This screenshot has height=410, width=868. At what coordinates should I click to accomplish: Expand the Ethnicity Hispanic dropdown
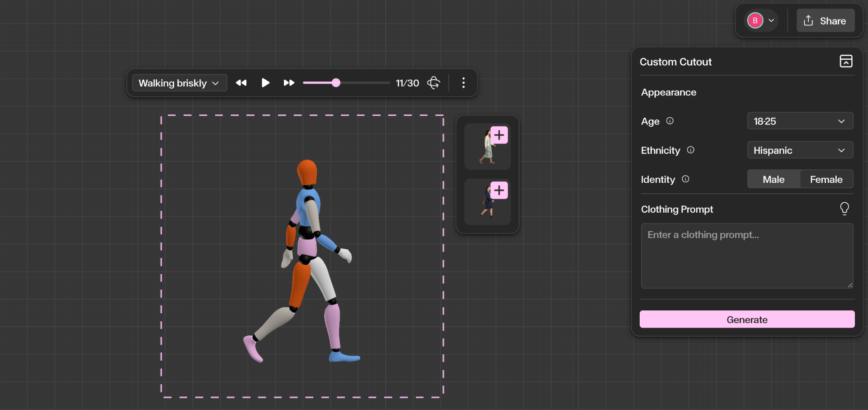click(x=800, y=150)
